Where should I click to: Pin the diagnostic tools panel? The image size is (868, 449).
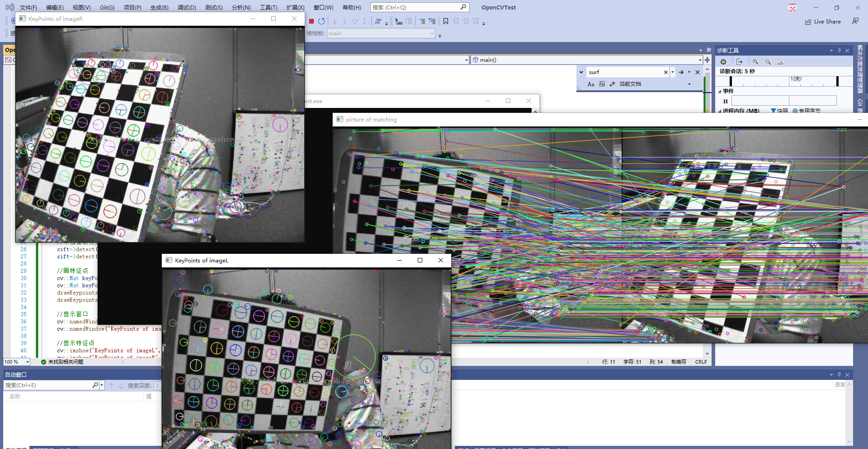[x=839, y=50]
